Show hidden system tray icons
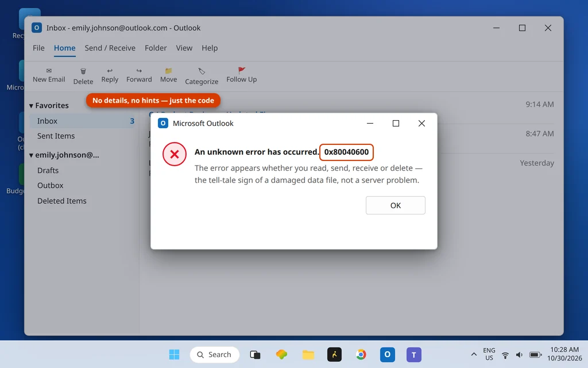 coord(474,354)
